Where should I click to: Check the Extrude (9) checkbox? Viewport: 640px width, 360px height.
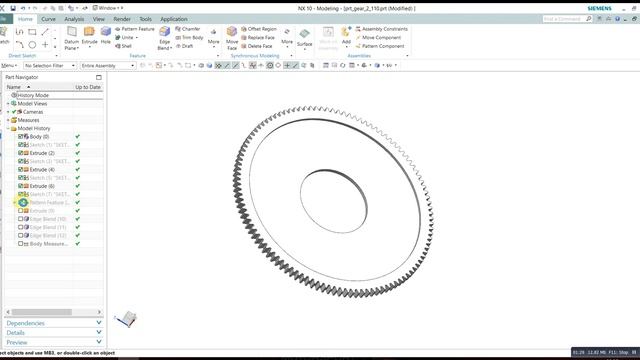coord(20,211)
